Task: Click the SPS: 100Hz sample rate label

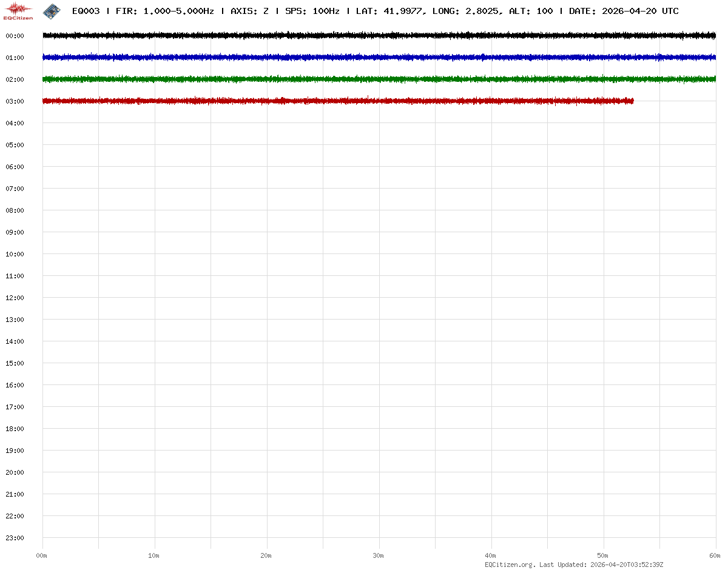Action: point(312,12)
